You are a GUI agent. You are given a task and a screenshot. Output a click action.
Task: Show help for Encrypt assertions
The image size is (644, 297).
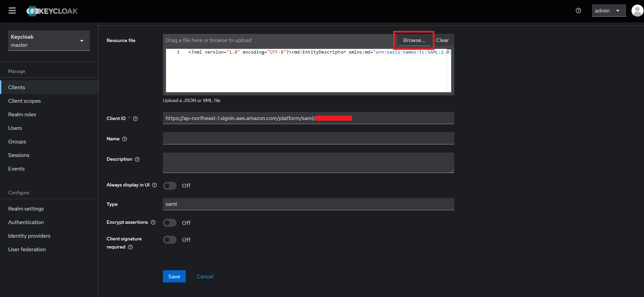[153, 222]
